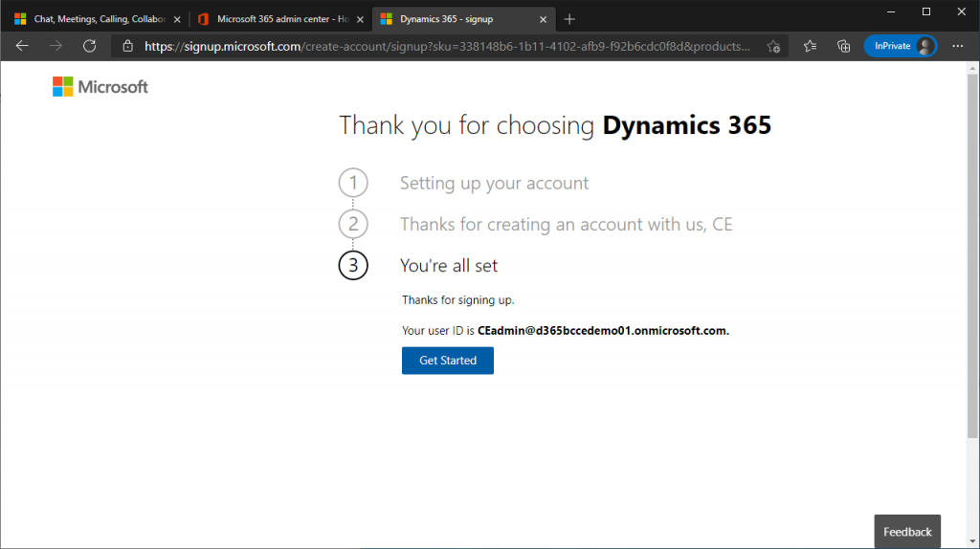Viewport: 980px width, 549px height.
Task: Click the user ID CEadmin@d365bccedemo01.onmicrosoft.com
Action: click(x=603, y=330)
